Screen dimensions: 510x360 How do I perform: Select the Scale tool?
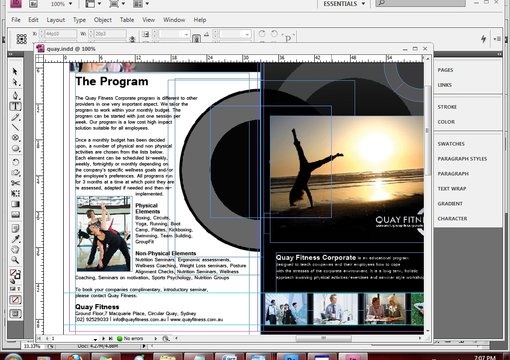pos(15,173)
